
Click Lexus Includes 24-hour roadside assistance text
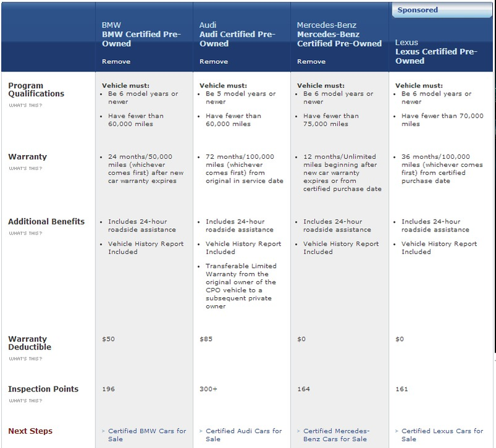(x=435, y=225)
